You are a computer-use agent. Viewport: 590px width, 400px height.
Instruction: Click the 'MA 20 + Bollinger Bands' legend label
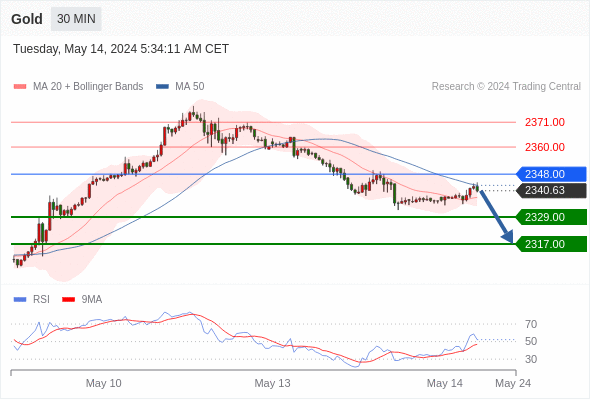88,87
